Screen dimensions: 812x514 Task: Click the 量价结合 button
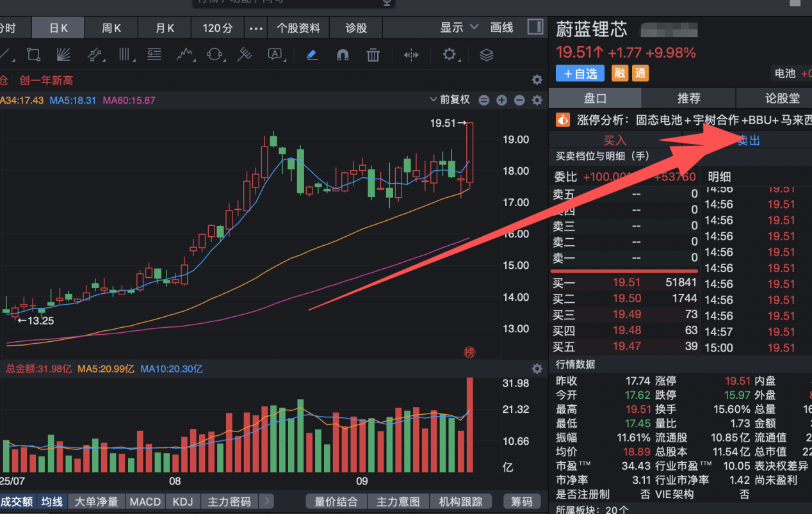coord(336,501)
